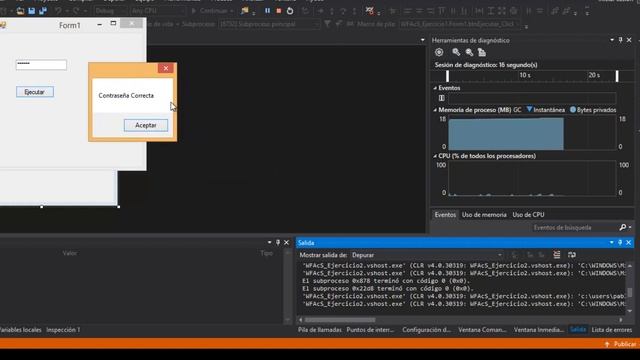This screenshot has width=640, height=360.
Task: Click the events pause-track icon under Eventos
Action: point(442,98)
